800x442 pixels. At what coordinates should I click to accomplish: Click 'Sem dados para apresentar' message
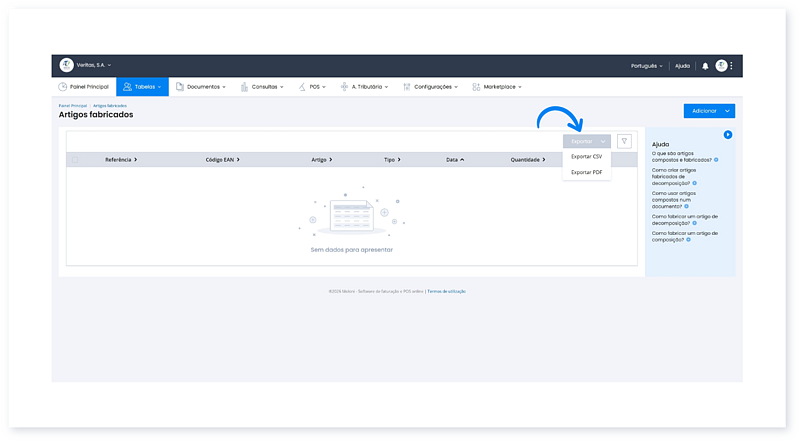(352, 250)
